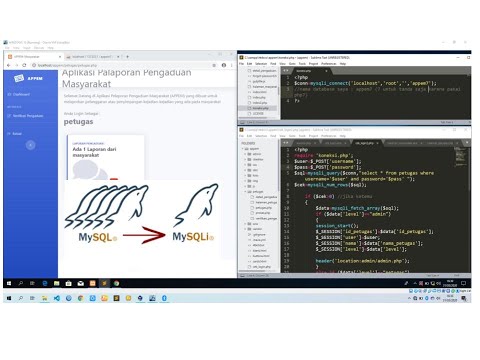The image size is (480, 360).
Task: Click tab navigation arrows in bottom Sublime
Action: pos(286,143)
